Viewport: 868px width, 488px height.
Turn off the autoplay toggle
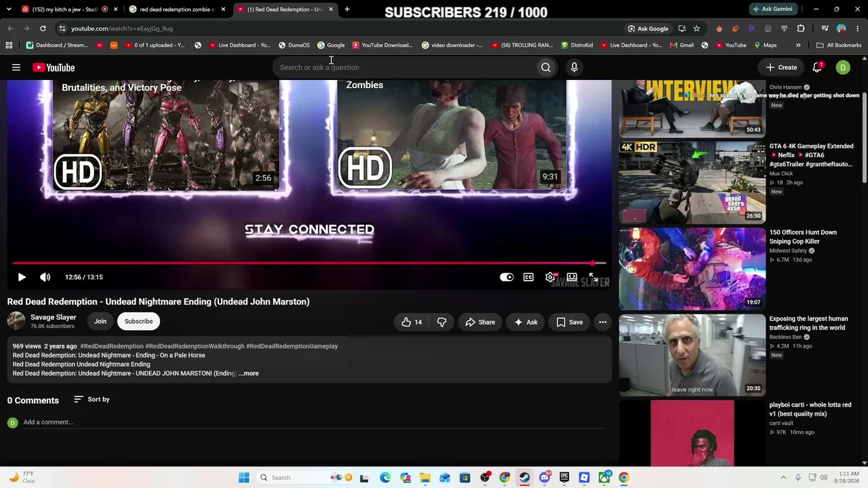(x=507, y=277)
